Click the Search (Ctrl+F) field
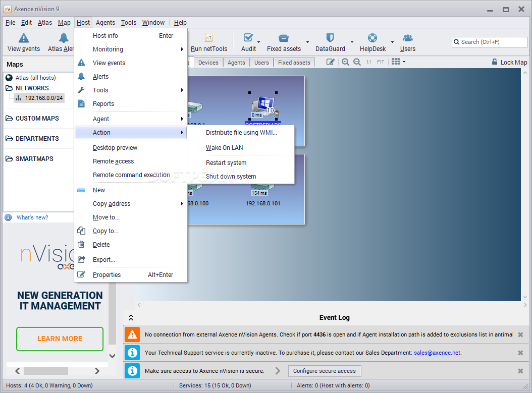Viewport: 532px width, 393px height. pyautogui.click(x=490, y=42)
